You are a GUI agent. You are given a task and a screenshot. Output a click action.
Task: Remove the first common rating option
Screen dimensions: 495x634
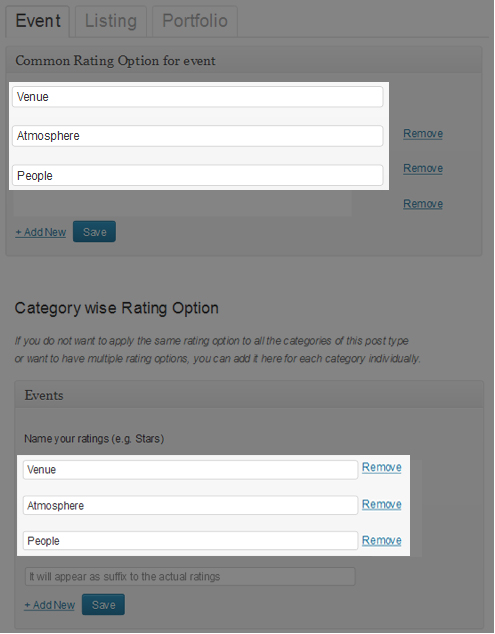pos(423,134)
